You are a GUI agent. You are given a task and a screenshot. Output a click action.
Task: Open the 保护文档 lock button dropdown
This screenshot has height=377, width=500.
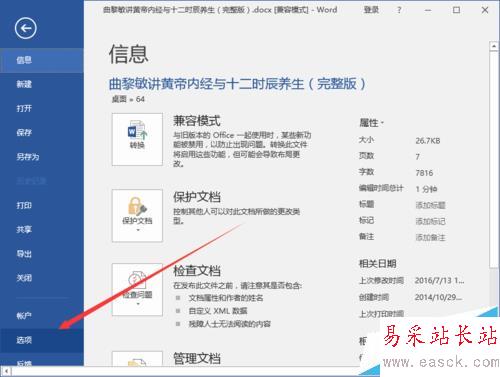pyautogui.click(x=137, y=216)
